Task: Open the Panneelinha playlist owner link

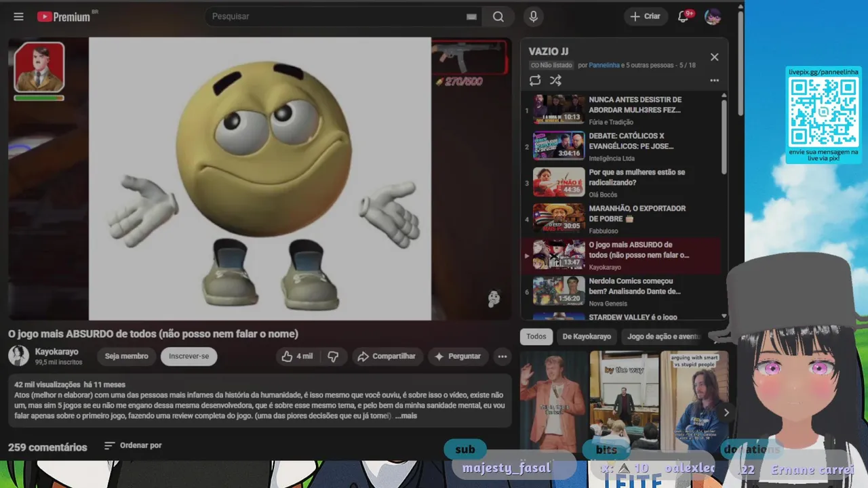Action: coord(604,65)
